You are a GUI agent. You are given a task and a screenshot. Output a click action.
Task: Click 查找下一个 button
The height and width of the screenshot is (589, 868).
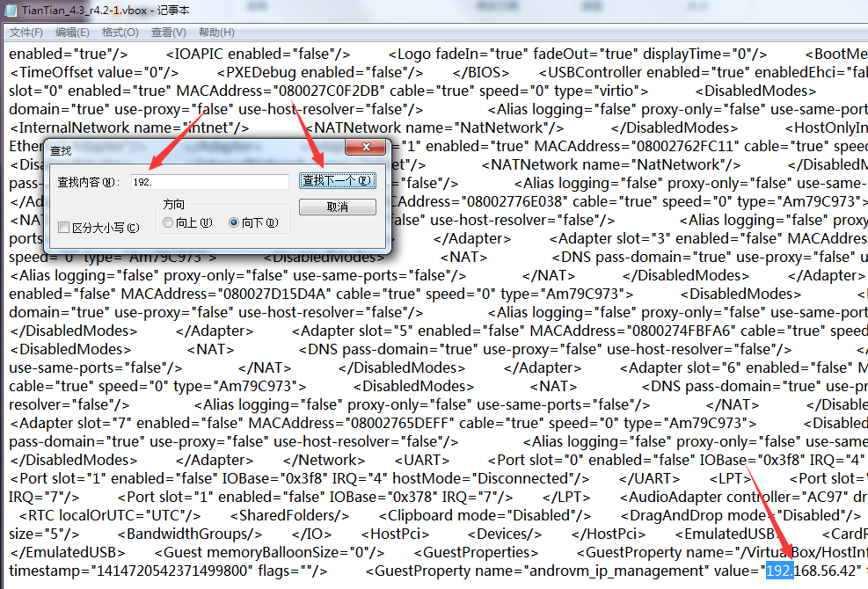[x=337, y=180]
